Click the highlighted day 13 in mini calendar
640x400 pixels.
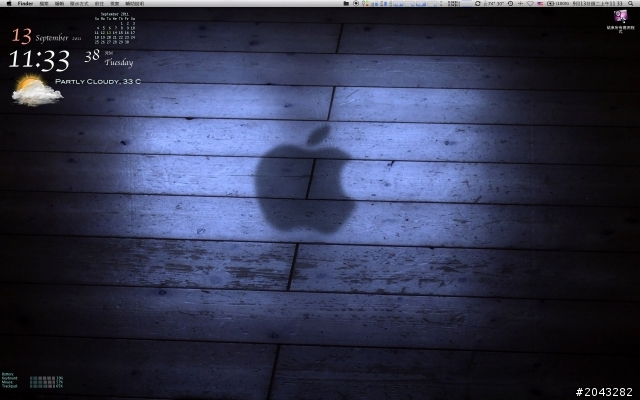(109, 33)
